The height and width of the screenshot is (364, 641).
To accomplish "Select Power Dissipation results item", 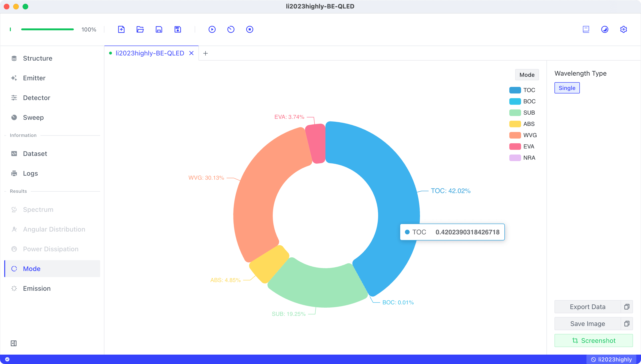I will [52, 249].
